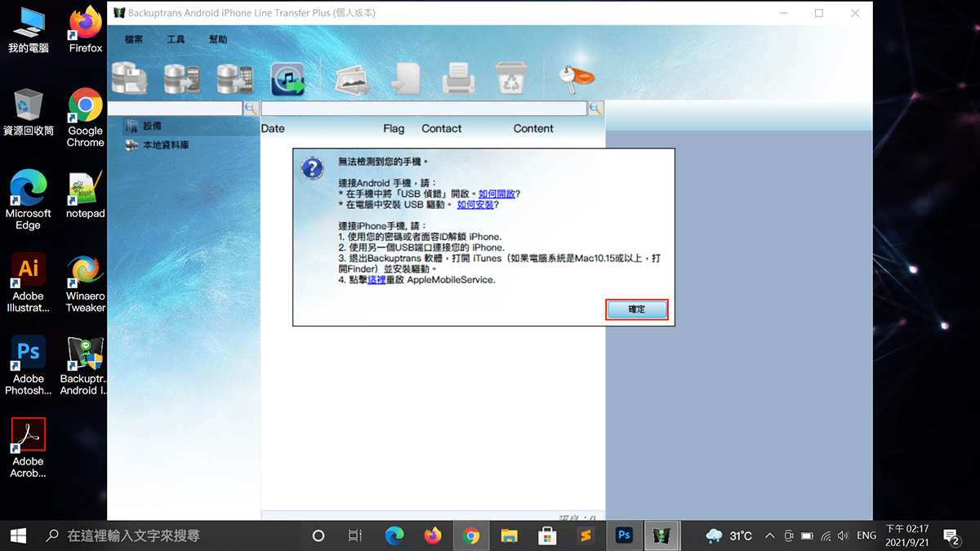
Task: Click the 這裡 link to restart AppleMobileService
Action: [376, 279]
